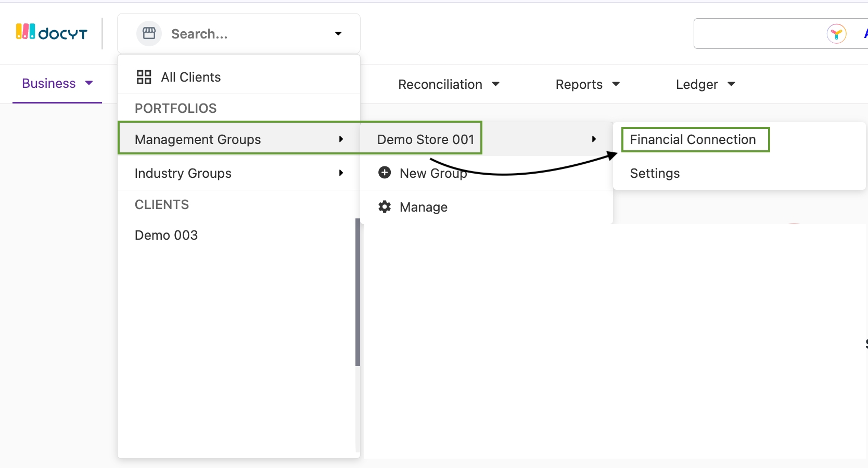Click the client list scrollbar
This screenshot has height=468, width=868.
(358, 291)
